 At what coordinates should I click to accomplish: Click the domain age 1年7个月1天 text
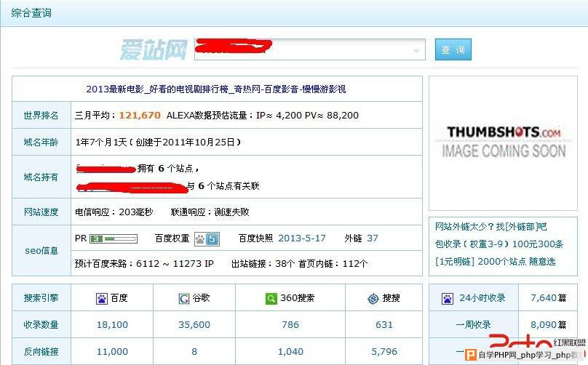(x=101, y=142)
